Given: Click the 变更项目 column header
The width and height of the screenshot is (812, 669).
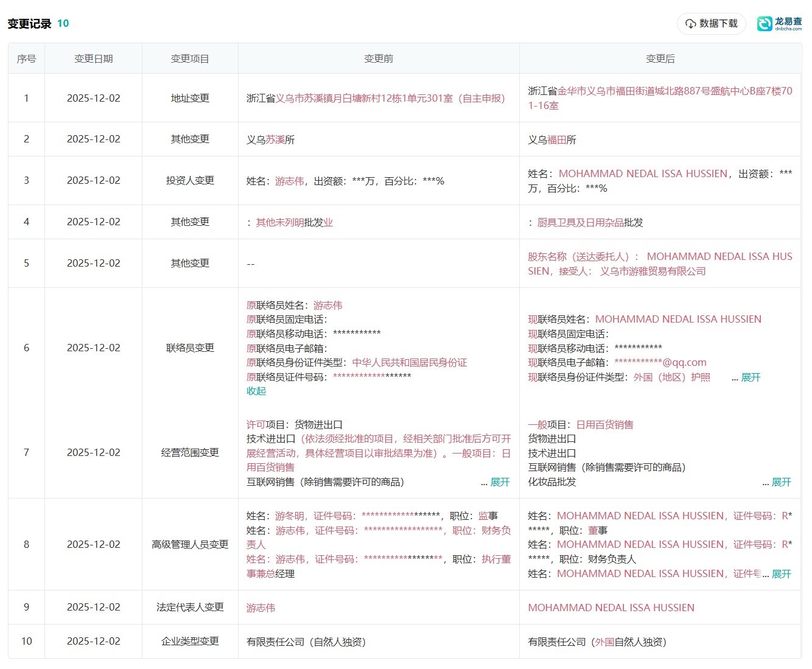Looking at the screenshot, I should point(190,58).
